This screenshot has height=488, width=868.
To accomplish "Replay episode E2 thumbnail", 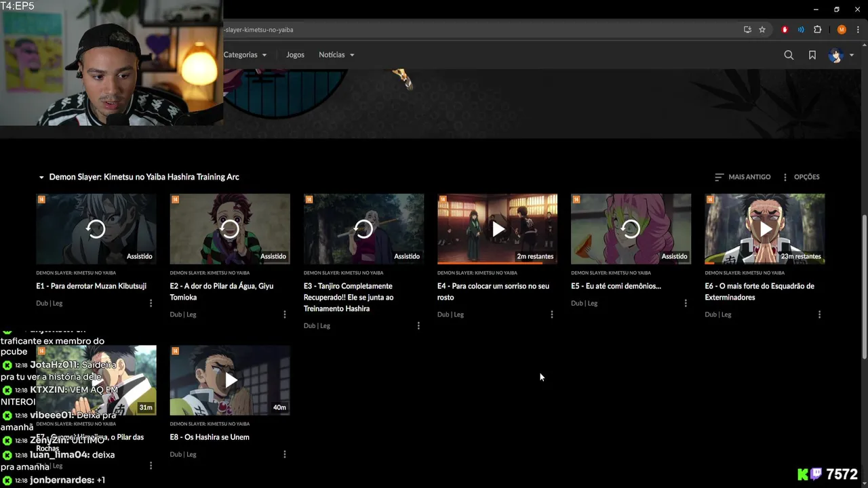I will point(230,229).
